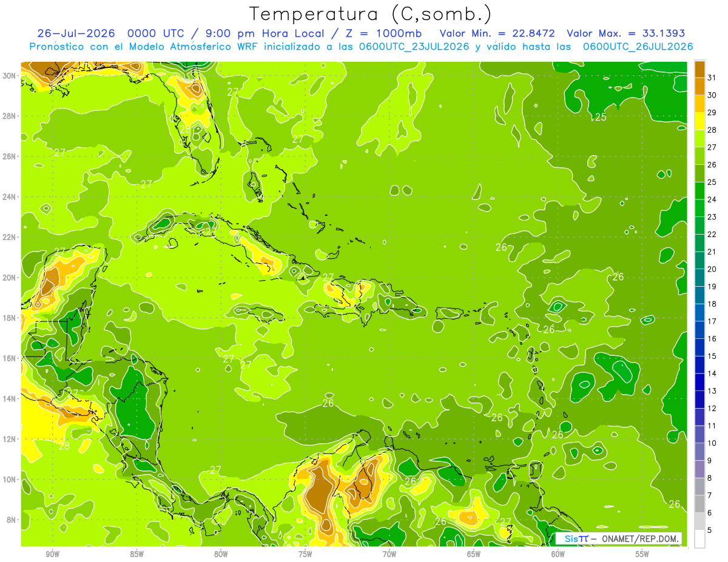
Task: Click the "65W" longitude label
Action: coord(474,554)
